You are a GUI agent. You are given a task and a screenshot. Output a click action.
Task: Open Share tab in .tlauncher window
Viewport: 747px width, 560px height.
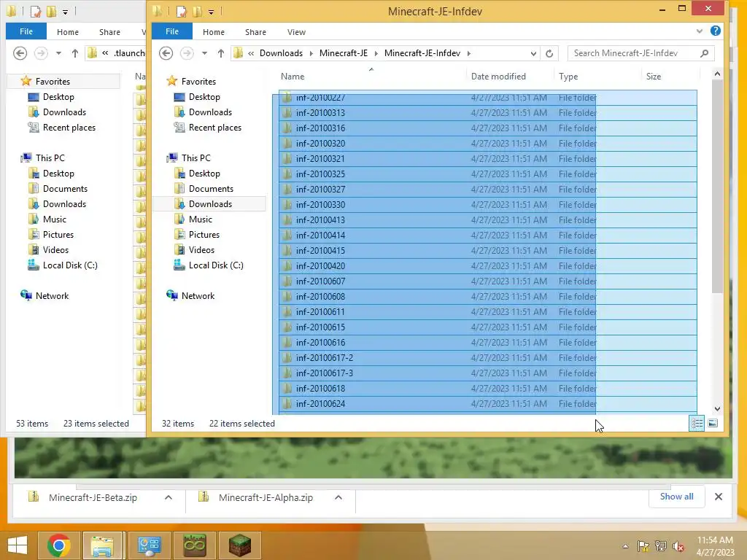(x=109, y=32)
